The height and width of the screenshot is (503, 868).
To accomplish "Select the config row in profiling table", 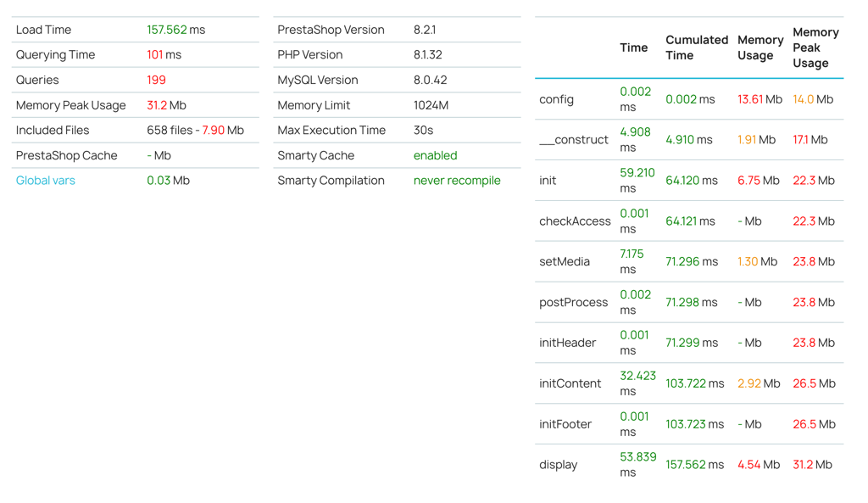I will point(556,99).
